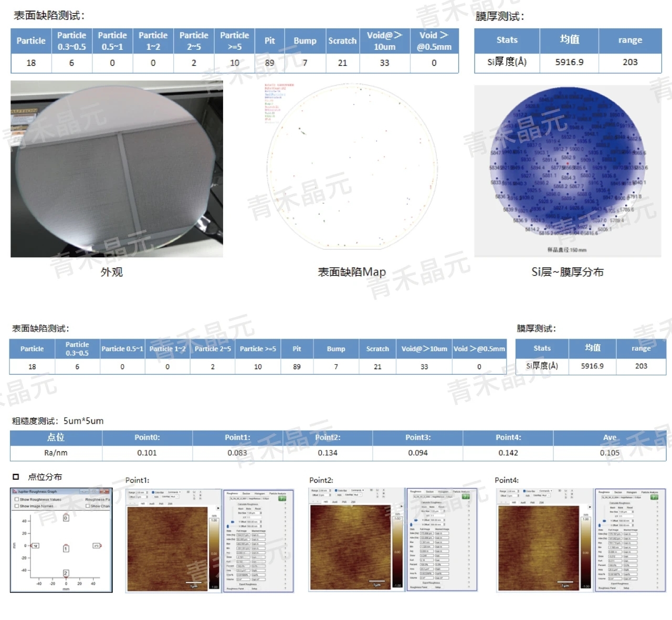Click the wafer appearance photo

(x=117, y=169)
